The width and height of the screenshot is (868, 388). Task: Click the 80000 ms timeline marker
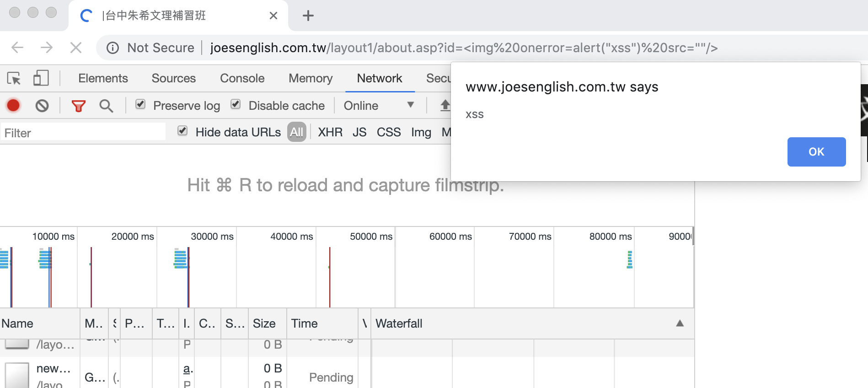pyautogui.click(x=611, y=237)
